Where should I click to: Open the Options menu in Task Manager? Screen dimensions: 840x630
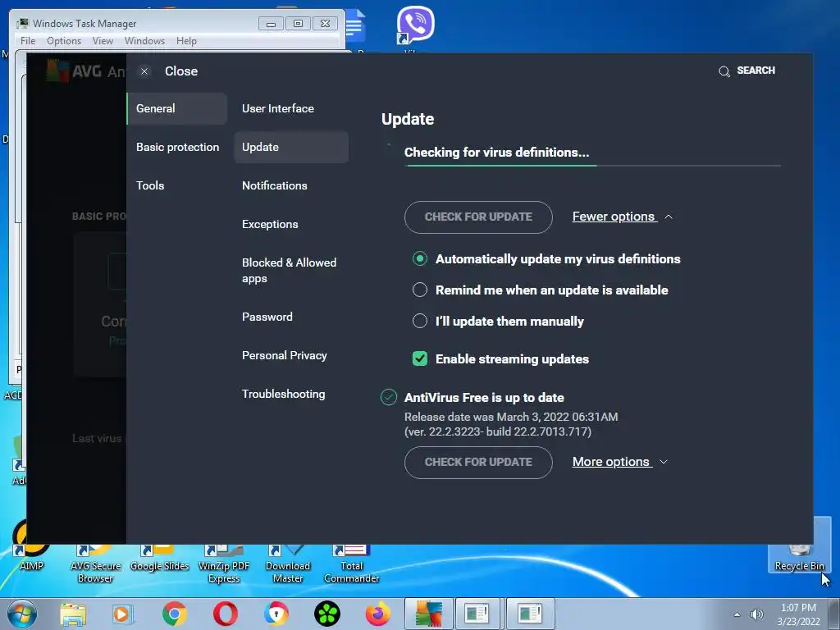click(64, 41)
